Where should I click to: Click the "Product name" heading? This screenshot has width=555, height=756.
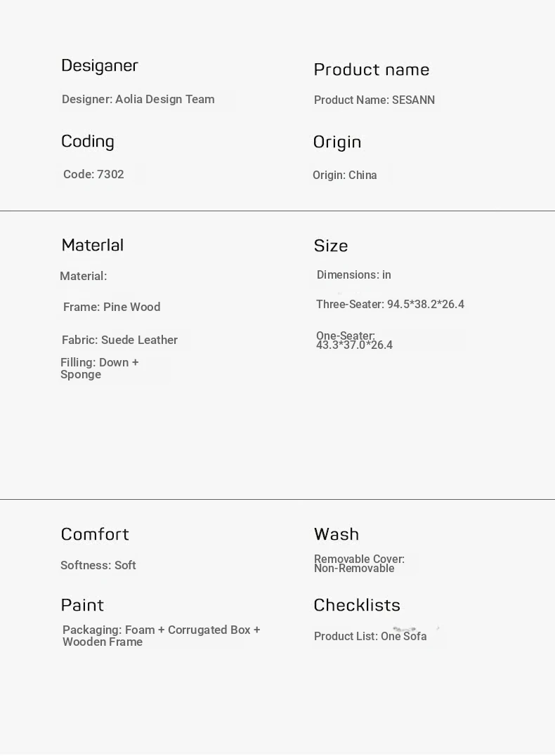371,69
